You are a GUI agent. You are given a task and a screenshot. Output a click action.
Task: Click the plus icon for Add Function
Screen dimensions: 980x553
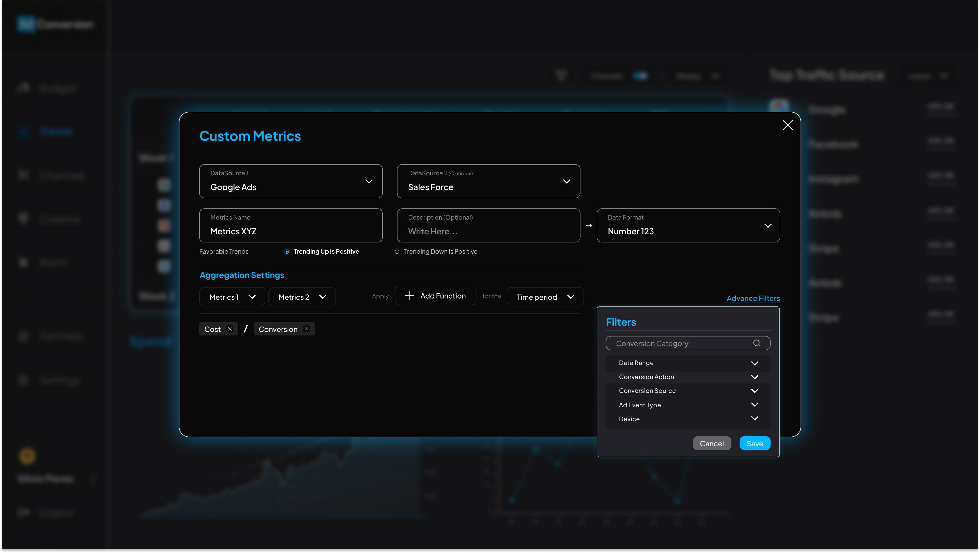(x=409, y=296)
